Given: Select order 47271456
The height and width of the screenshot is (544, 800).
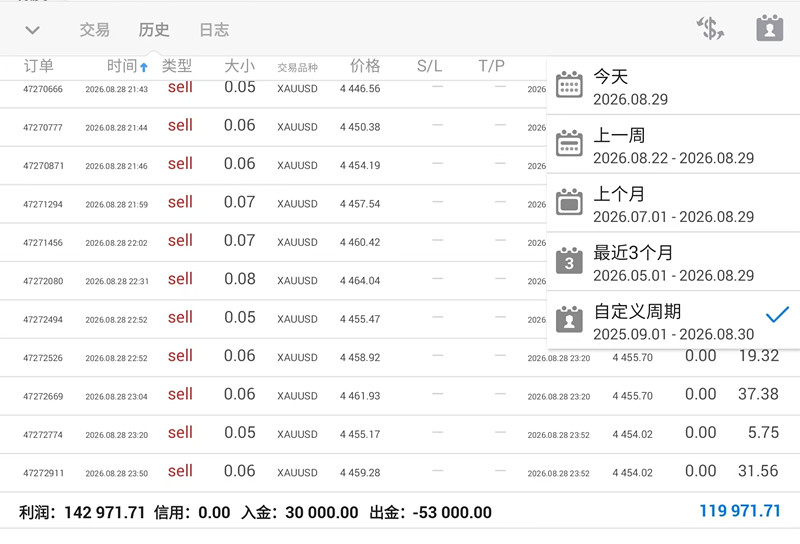Looking at the screenshot, I should (x=43, y=243).
